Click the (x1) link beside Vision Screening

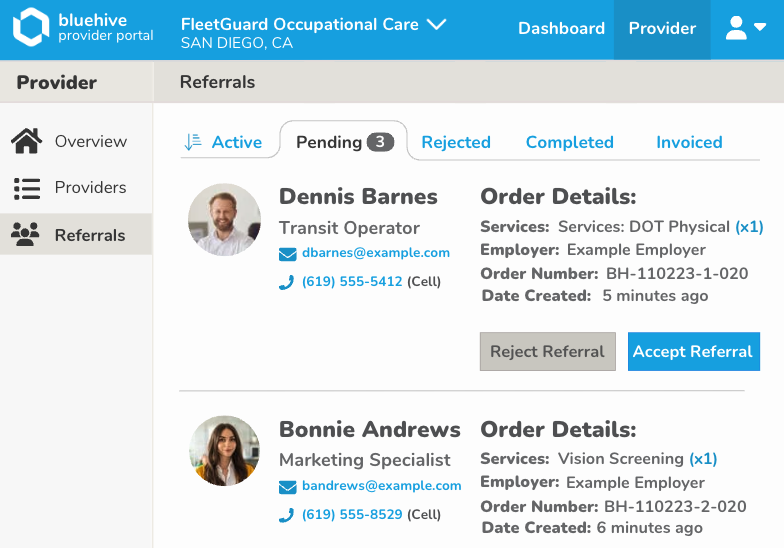tap(703, 459)
